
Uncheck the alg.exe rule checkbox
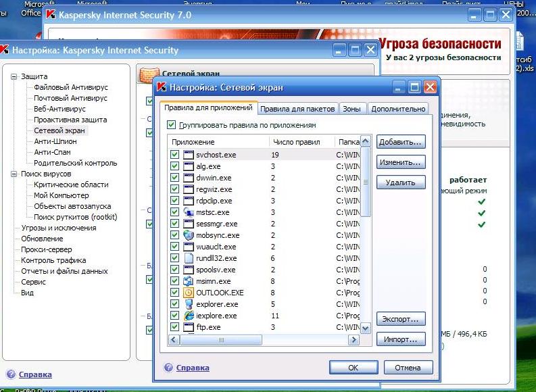(x=174, y=166)
